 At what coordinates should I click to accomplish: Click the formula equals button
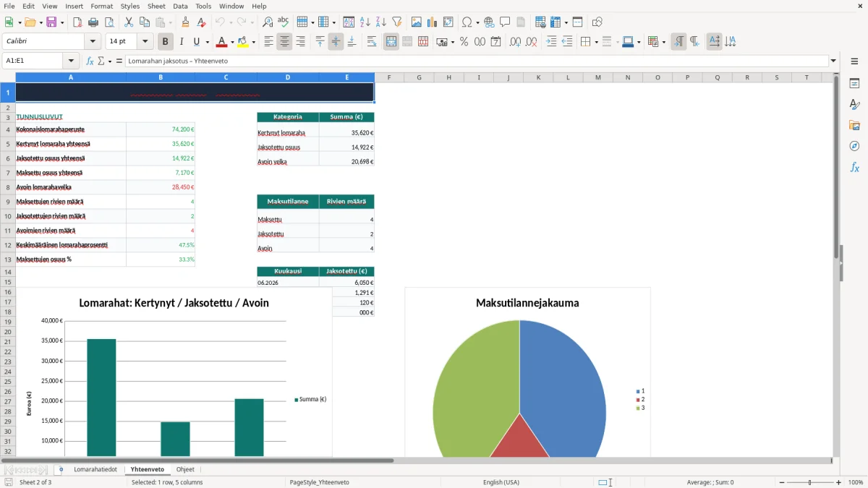click(119, 61)
